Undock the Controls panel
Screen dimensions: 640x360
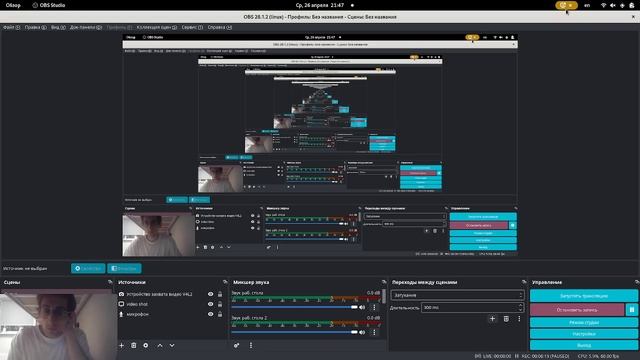[x=637, y=282]
